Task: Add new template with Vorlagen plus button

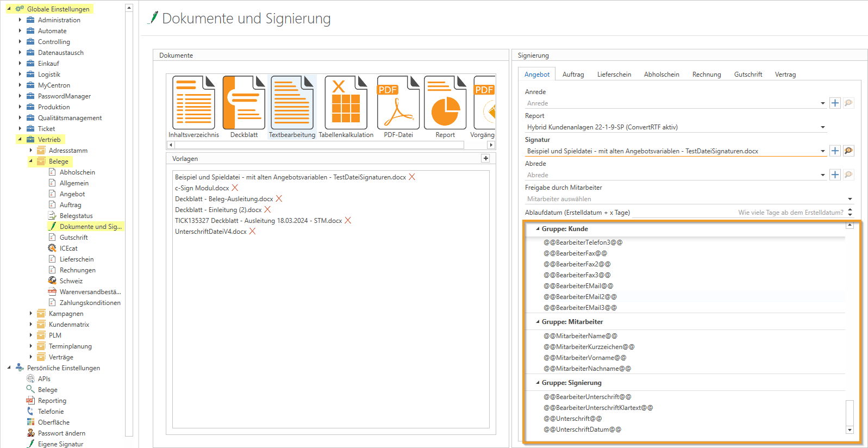Action: pyautogui.click(x=485, y=158)
